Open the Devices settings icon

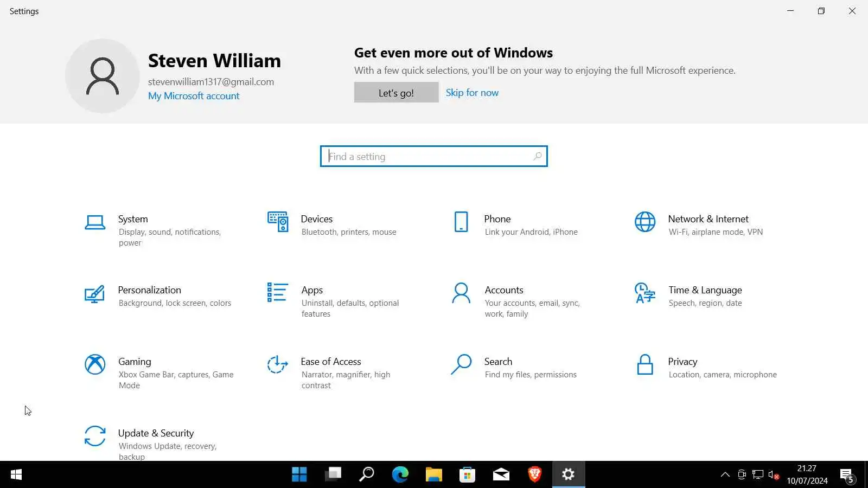pos(278,222)
